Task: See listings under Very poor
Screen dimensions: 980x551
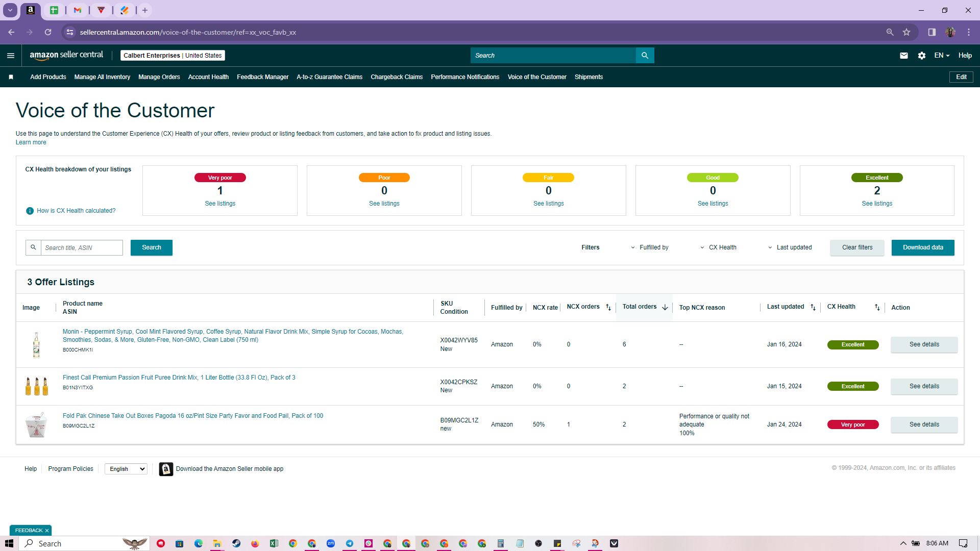Action: click(220, 204)
